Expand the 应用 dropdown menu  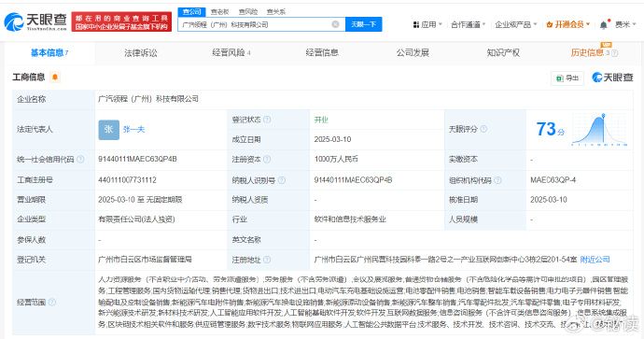tap(427, 24)
